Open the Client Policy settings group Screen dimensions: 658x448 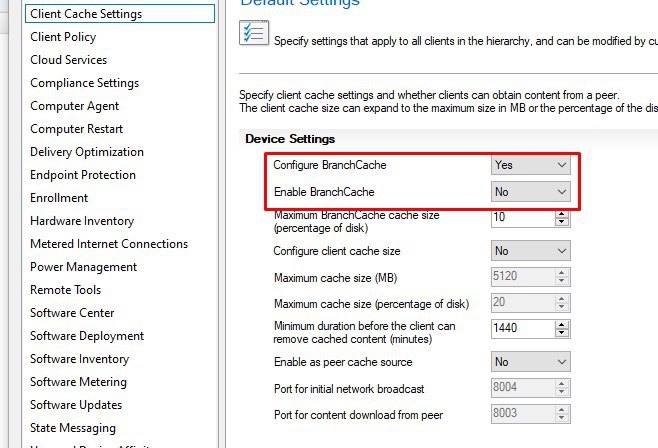pos(63,37)
